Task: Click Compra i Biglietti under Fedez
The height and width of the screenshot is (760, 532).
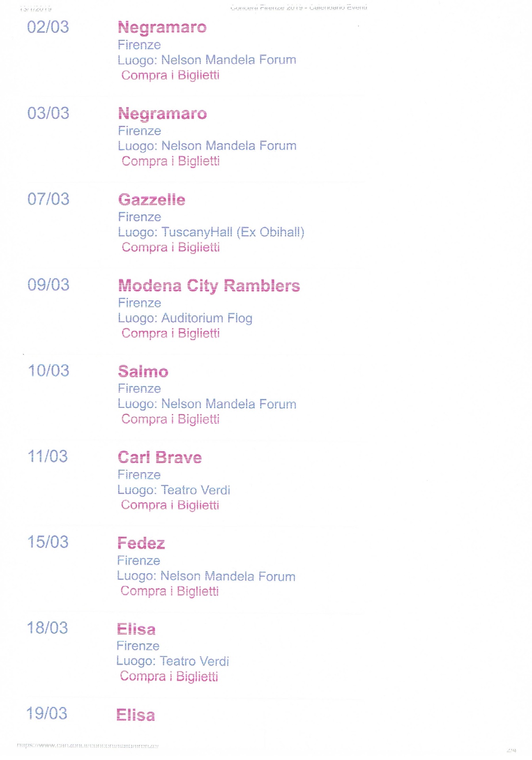Action: point(169,591)
